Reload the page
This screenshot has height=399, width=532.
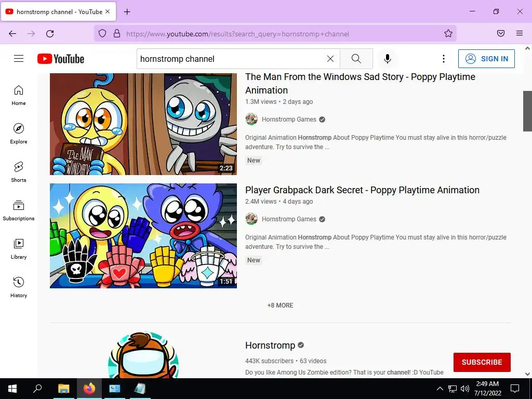50,34
